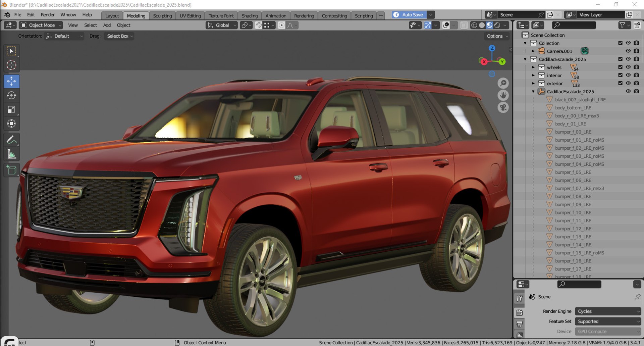Click the Y axis navigation gizmo
The width and height of the screenshot is (644, 346).
(x=502, y=61)
